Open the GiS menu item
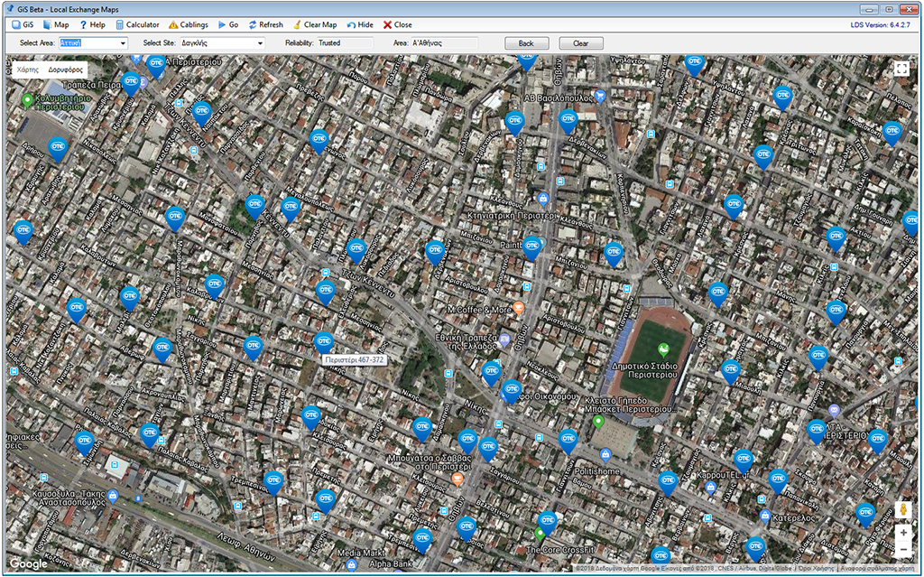924x577 pixels. tap(23, 25)
